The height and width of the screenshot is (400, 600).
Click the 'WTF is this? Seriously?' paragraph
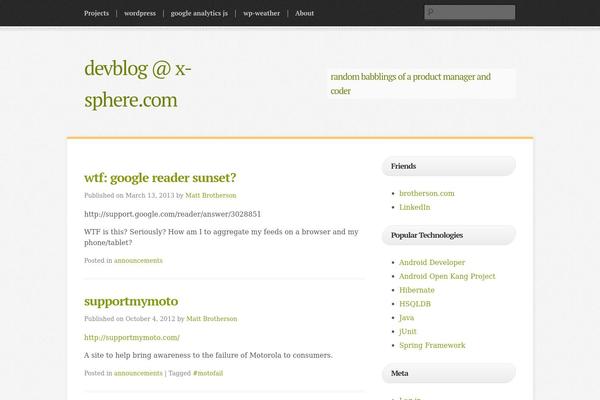pos(221,237)
